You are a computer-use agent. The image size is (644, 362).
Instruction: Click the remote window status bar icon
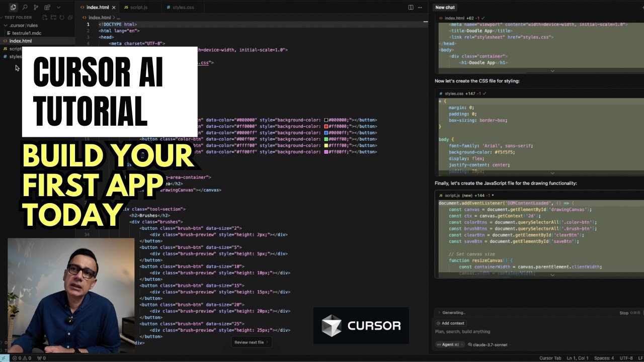(x=5, y=358)
